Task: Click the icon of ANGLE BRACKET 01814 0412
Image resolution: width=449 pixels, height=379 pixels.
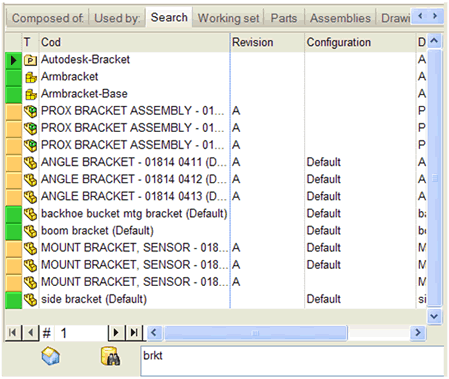Action: tap(30, 180)
